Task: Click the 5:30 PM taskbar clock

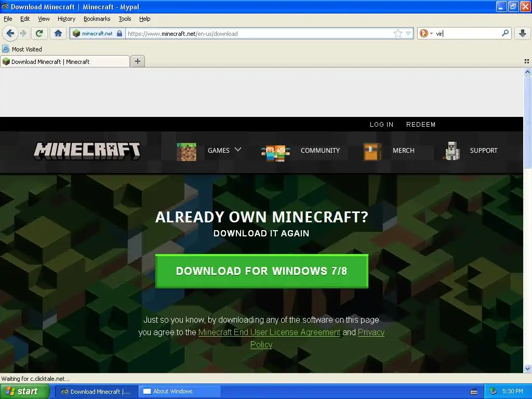Action: 512,391
